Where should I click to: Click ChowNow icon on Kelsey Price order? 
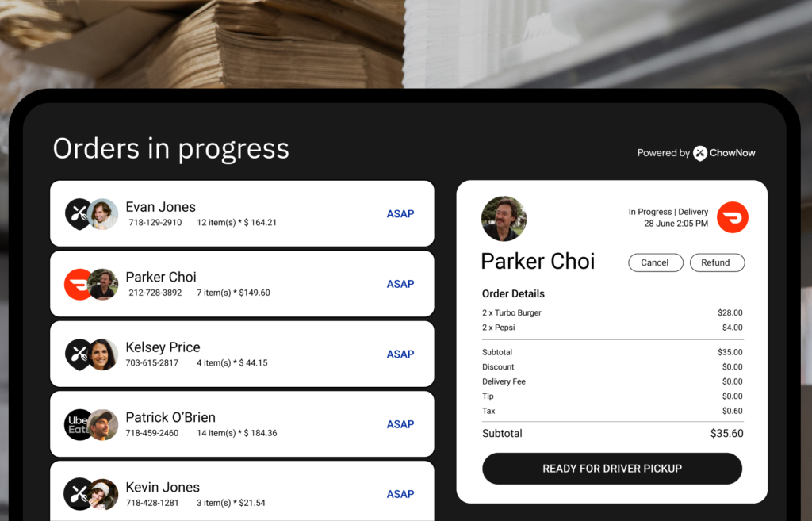click(78, 354)
